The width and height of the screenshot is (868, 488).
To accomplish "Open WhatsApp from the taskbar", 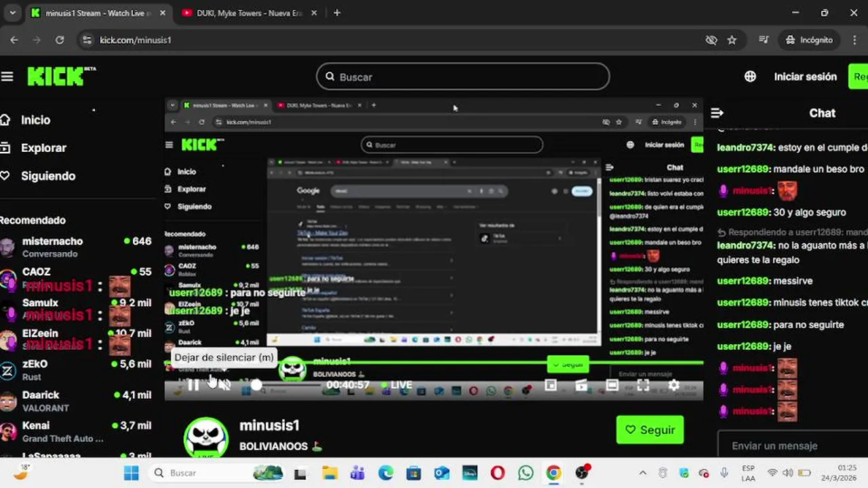I will click(526, 473).
